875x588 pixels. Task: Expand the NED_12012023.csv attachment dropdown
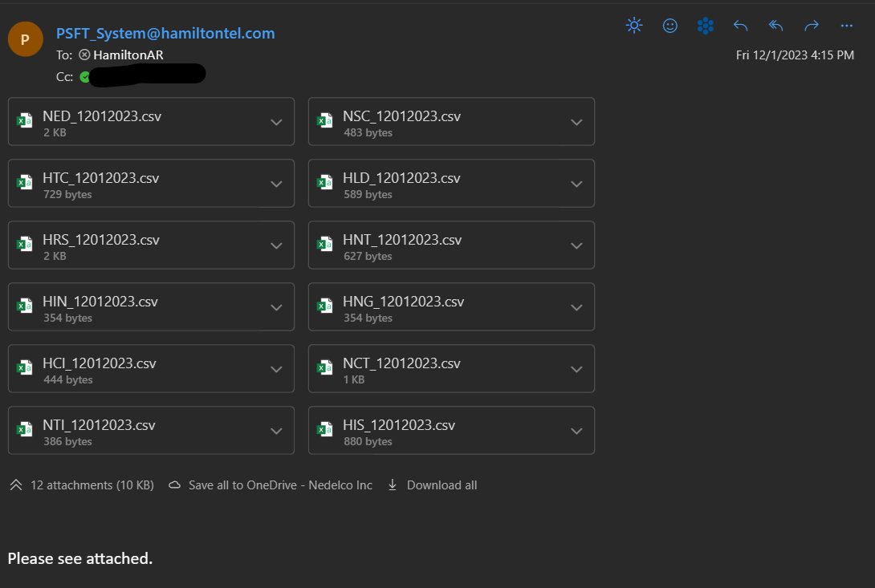(276, 121)
